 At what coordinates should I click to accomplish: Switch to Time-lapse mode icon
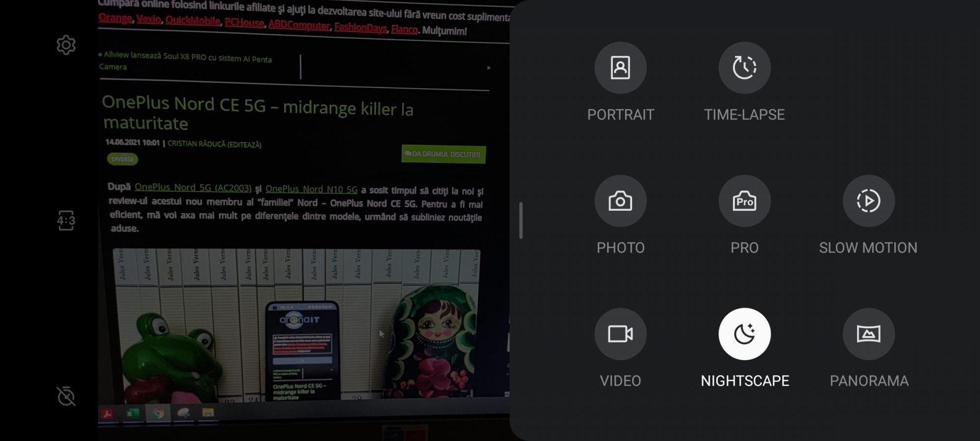click(x=744, y=68)
